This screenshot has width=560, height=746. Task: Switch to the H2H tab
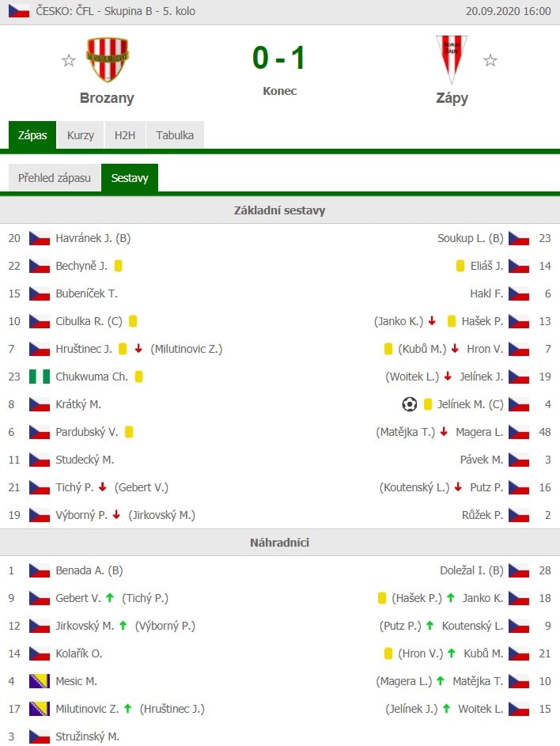[125, 135]
